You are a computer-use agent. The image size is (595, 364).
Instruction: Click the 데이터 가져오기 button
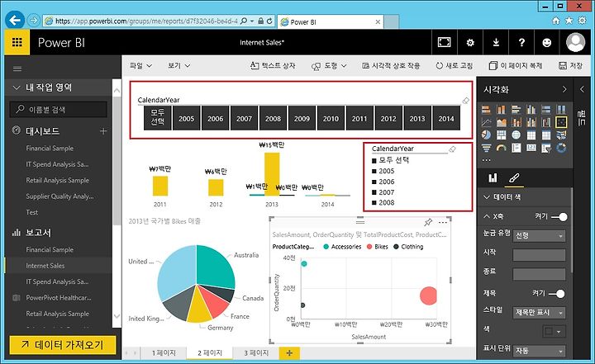click(62, 345)
